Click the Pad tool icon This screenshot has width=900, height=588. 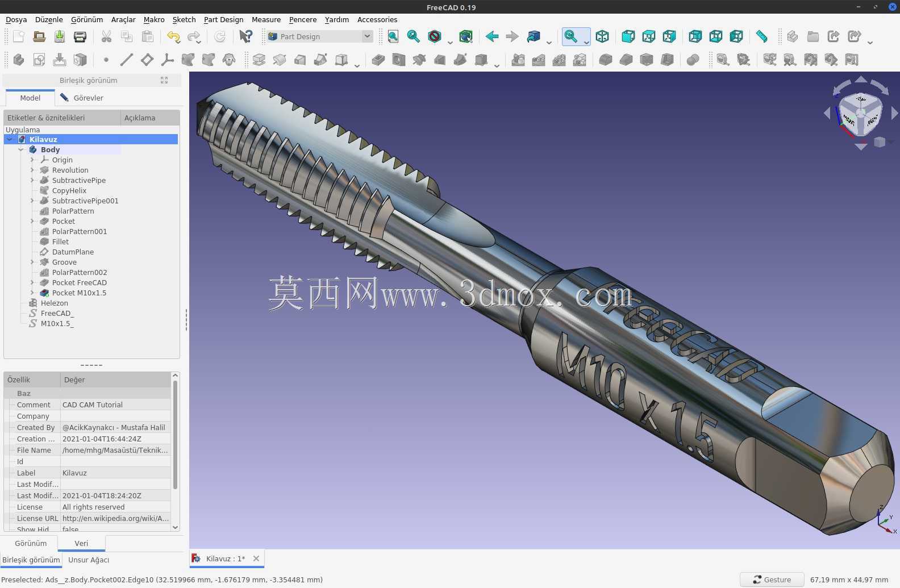259,60
